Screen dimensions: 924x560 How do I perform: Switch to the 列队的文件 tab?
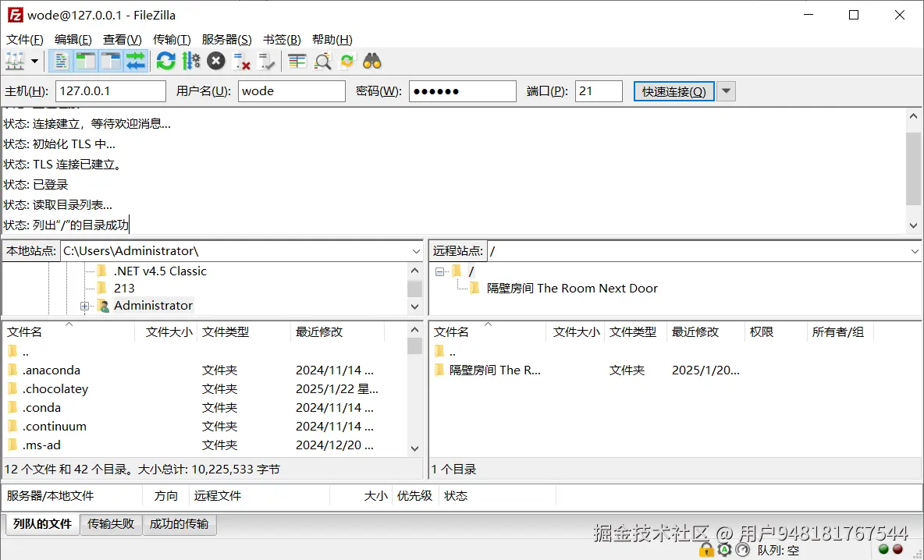pos(42,523)
